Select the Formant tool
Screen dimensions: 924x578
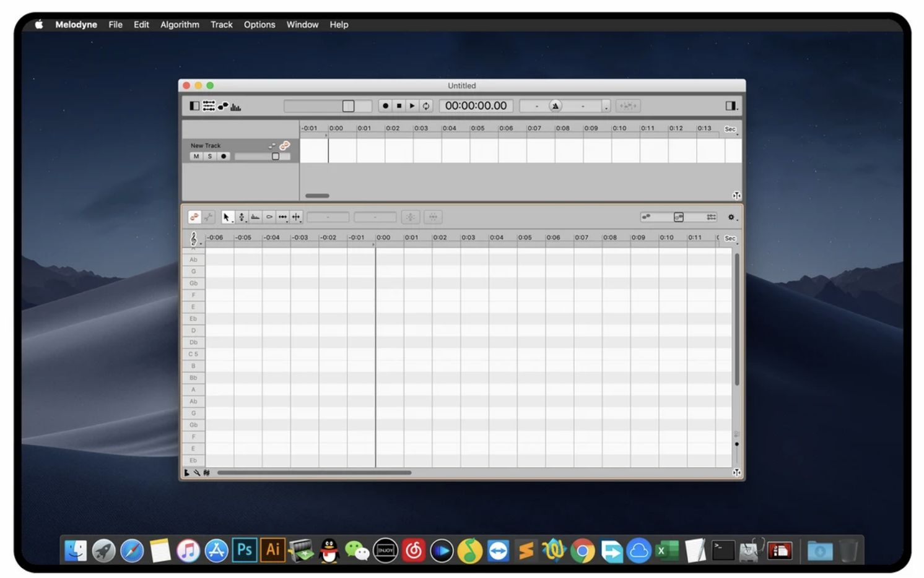tap(255, 217)
